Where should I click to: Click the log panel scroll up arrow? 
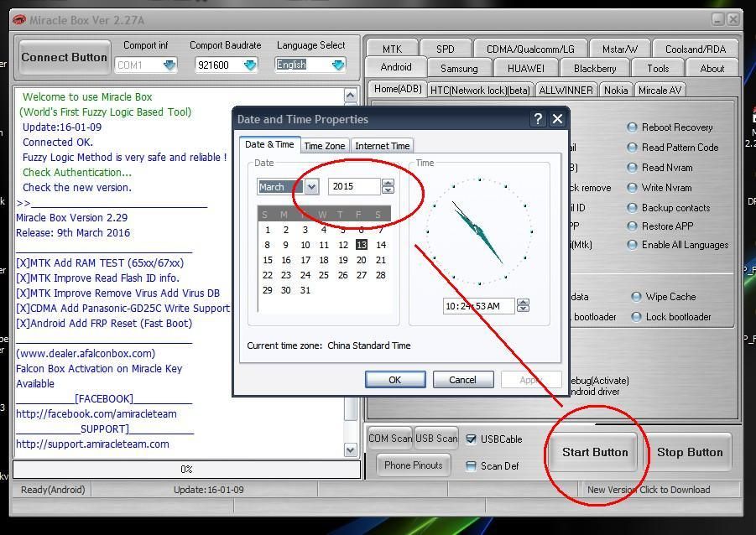tap(351, 96)
